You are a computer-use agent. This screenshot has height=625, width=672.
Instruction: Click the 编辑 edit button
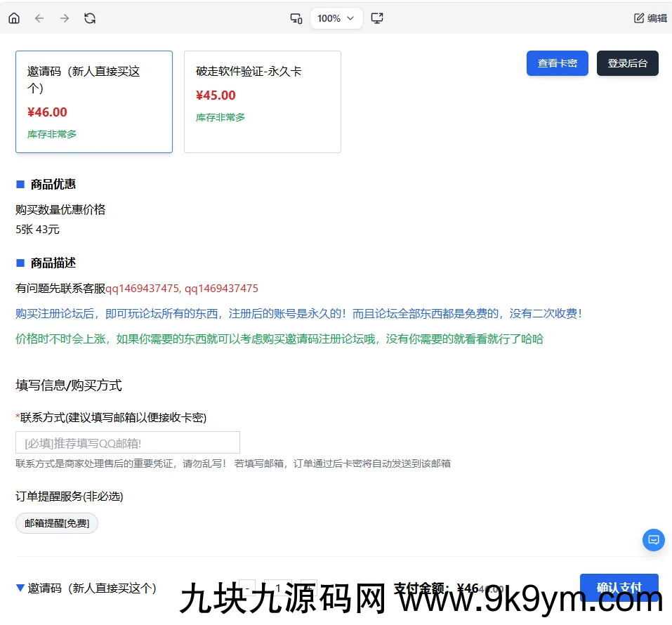click(650, 18)
